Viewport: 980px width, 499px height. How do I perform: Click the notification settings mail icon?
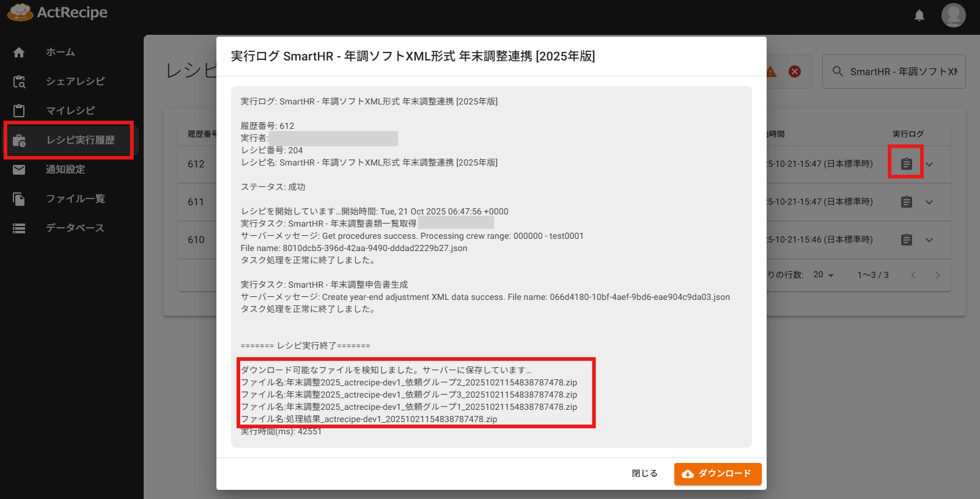(x=19, y=169)
